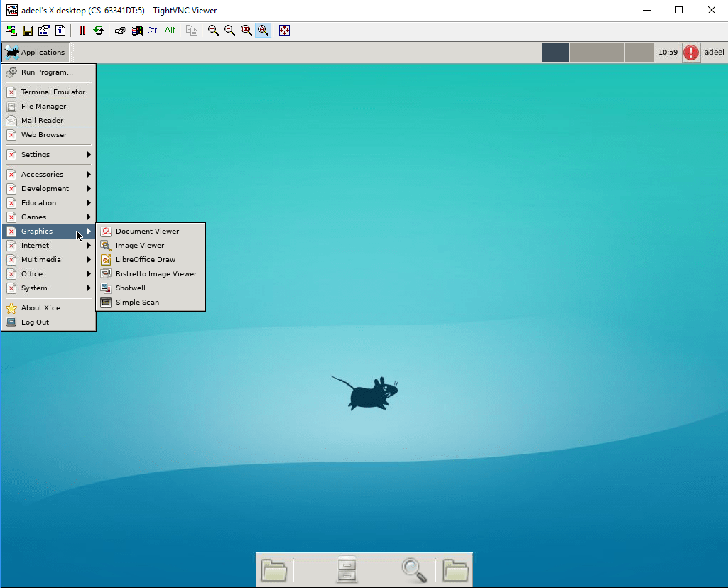Click the Zoom In magnifier icon

[213, 31]
